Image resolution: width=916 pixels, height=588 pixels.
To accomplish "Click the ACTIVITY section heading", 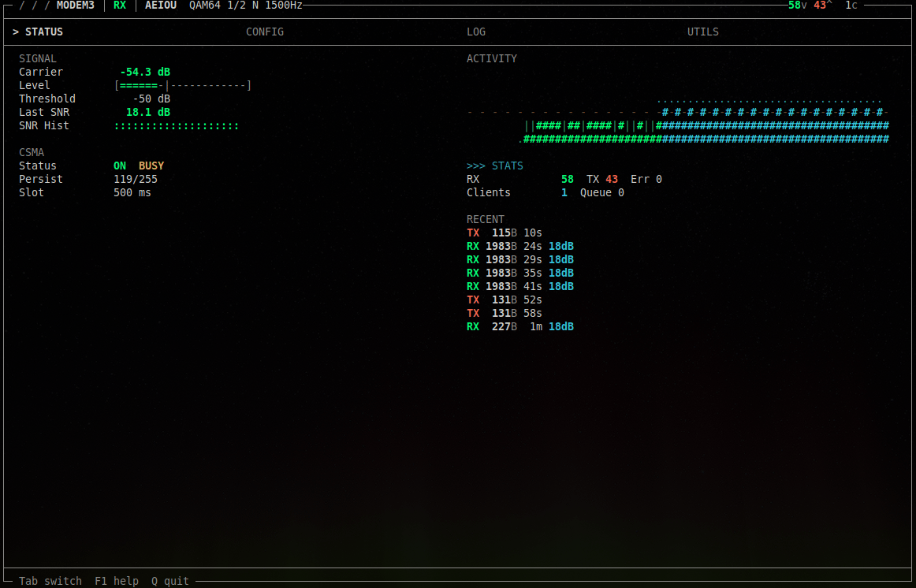I will click(x=492, y=58).
